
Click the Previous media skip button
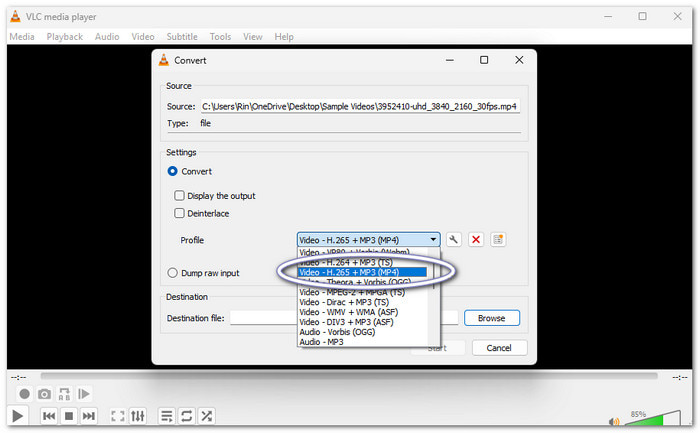(x=49, y=416)
